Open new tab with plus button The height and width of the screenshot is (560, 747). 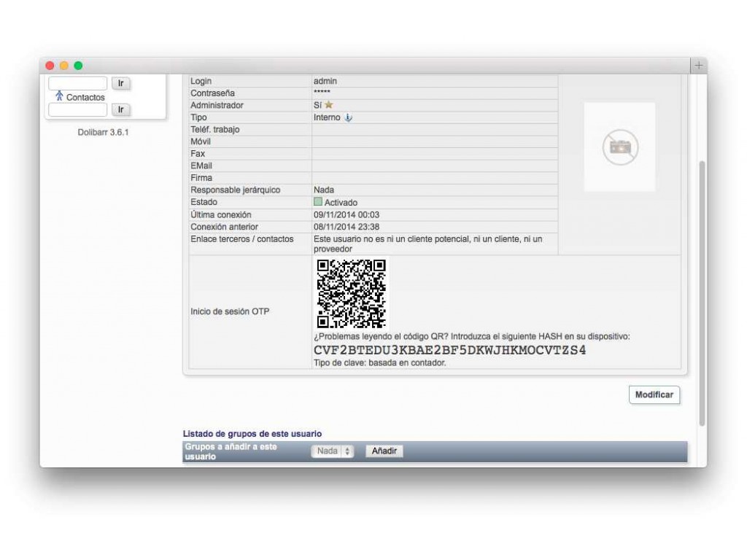pos(698,65)
